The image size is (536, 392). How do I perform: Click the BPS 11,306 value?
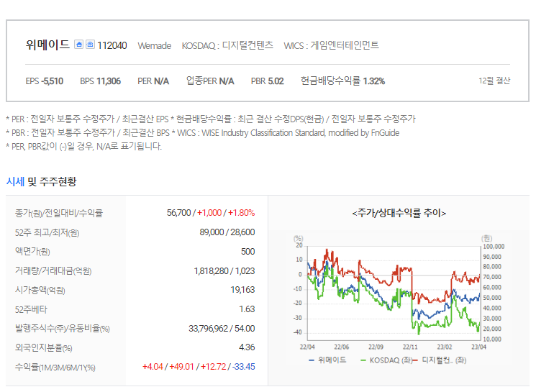tap(101, 81)
